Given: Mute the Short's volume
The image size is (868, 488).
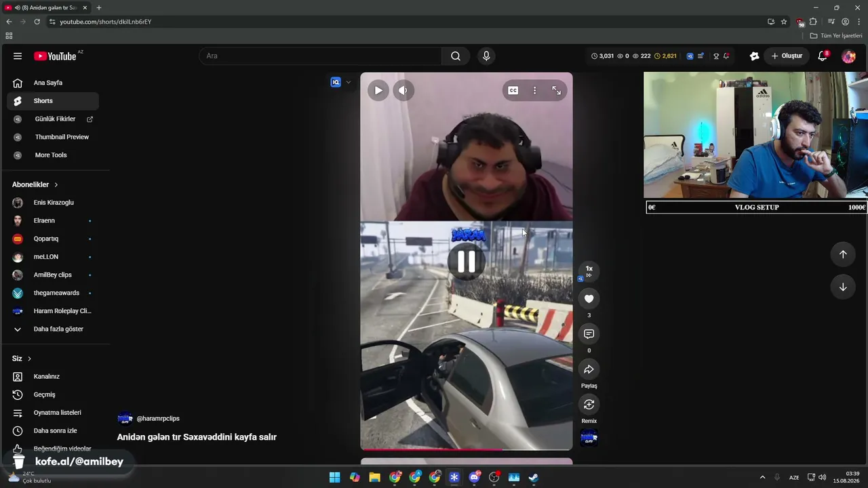Looking at the screenshot, I should tap(403, 90).
